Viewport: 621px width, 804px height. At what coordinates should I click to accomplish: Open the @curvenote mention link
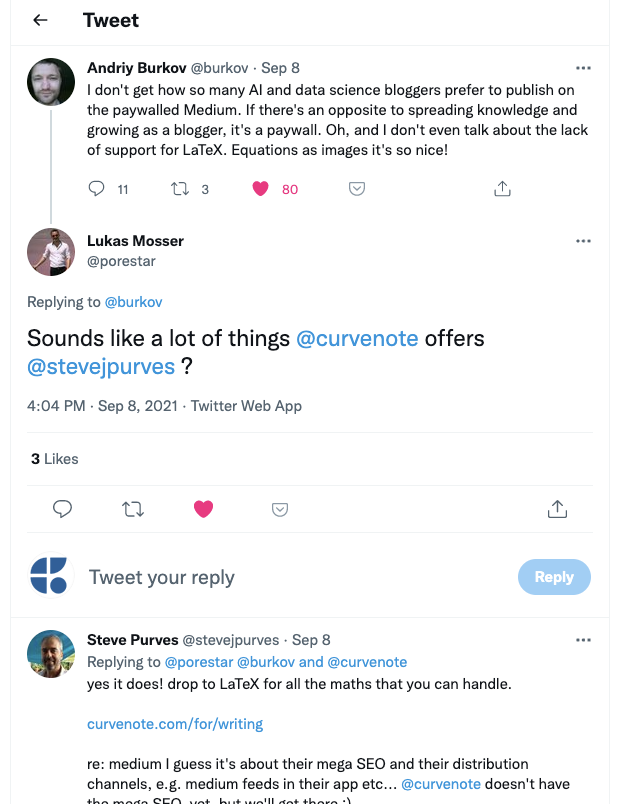coord(357,338)
